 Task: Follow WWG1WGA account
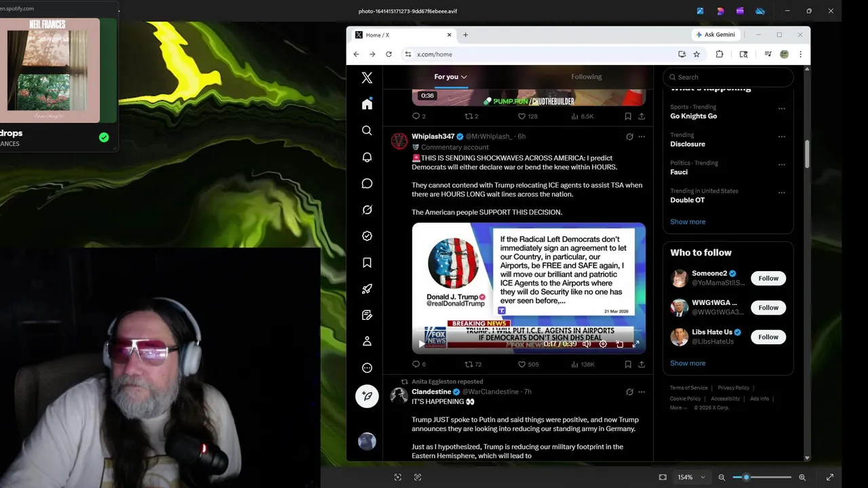coord(768,308)
